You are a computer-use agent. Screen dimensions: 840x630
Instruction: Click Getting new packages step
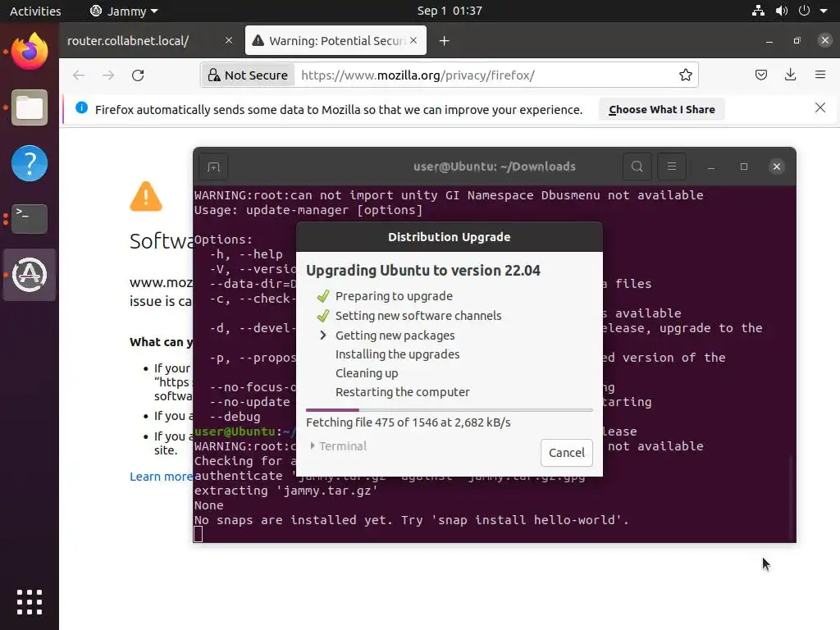coord(395,336)
